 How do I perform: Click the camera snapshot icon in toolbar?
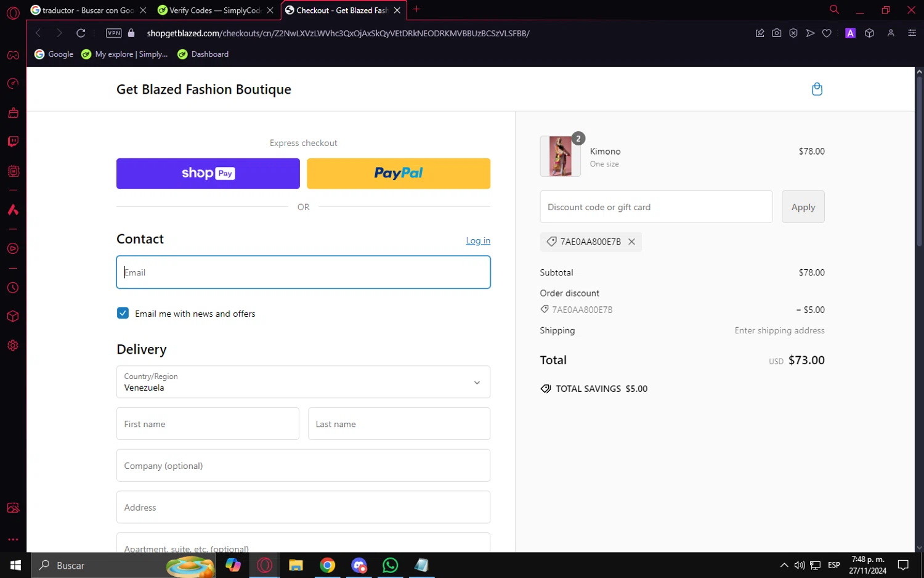click(777, 33)
